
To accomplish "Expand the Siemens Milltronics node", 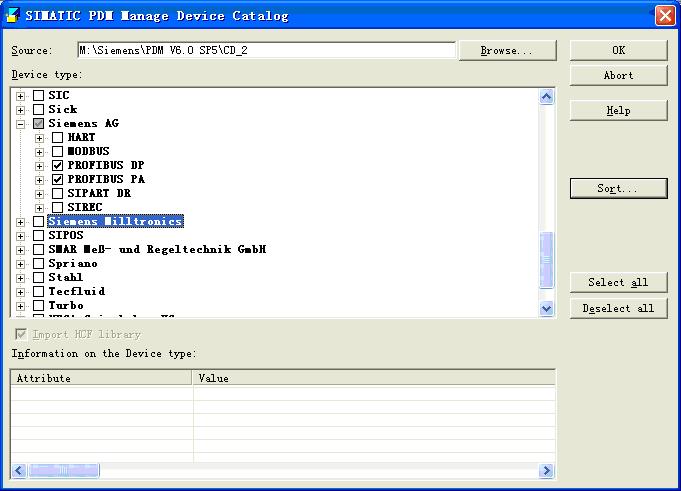I will coord(20,222).
